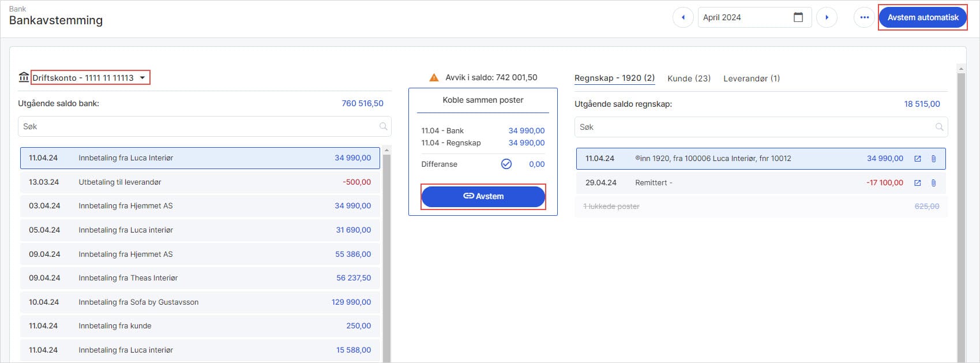The image size is (980, 363).
Task: Select Innbetaling fra Sofa by Gustavsson row
Action: point(200,302)
